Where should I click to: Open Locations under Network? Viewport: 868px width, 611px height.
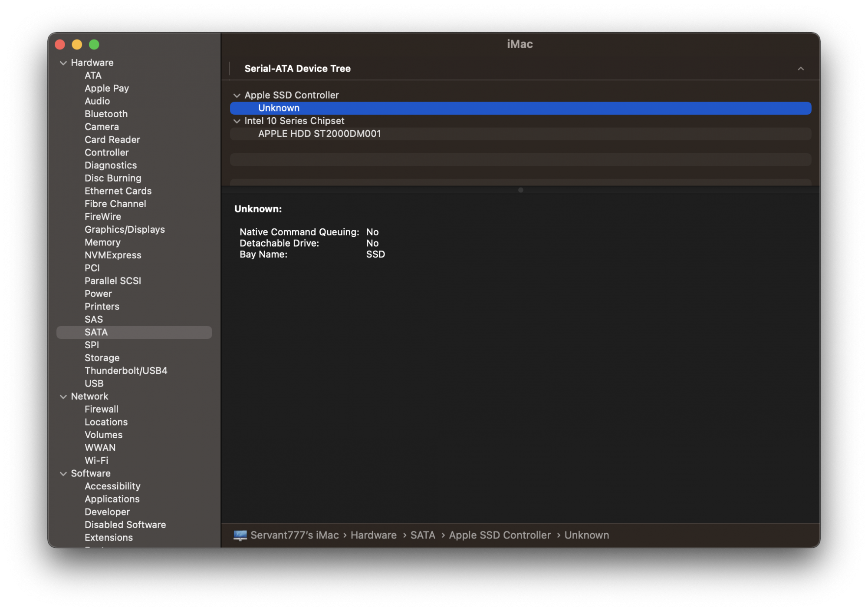(106, 422)
